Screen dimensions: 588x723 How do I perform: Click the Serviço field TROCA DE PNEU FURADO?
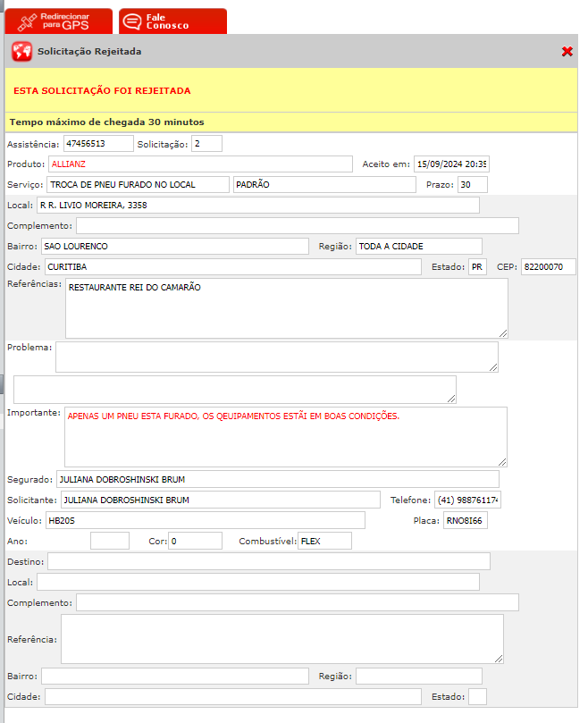click(138, 184)
